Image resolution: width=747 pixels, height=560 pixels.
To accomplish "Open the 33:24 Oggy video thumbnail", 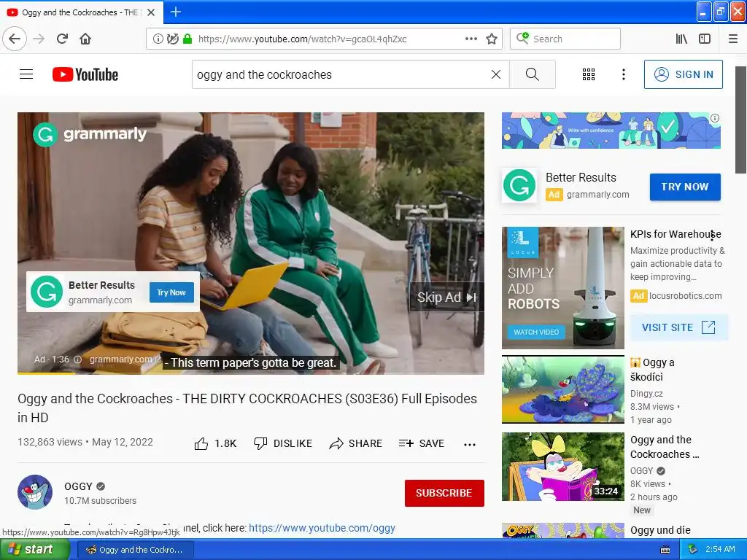I will pyautogui.click(x=562, y=466).
